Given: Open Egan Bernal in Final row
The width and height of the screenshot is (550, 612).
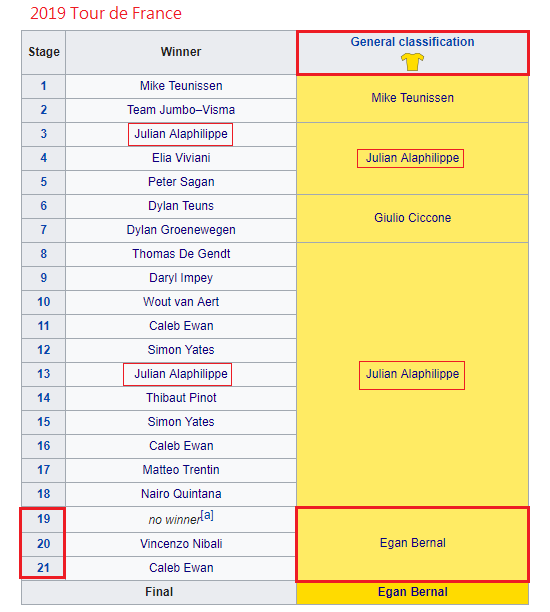Looking at the screenshot, I should click(413, 592).
